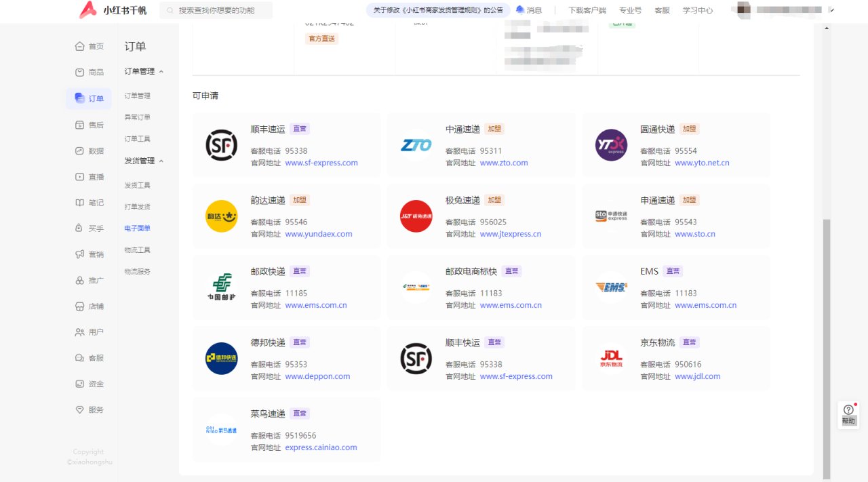The width and height of the screenshot is (868, 482).
Task: Click the 店铺 shop sidebar icon
Action: (79, 306)
